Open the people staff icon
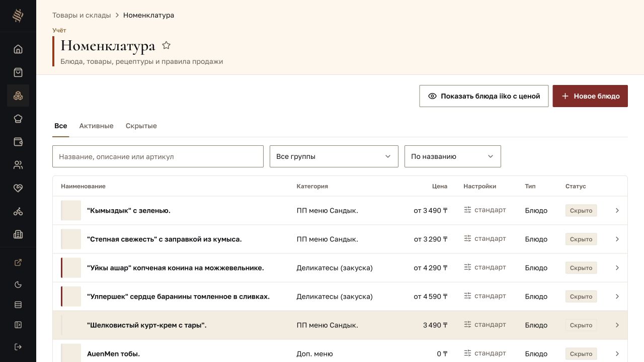 (x=18, y=165)
